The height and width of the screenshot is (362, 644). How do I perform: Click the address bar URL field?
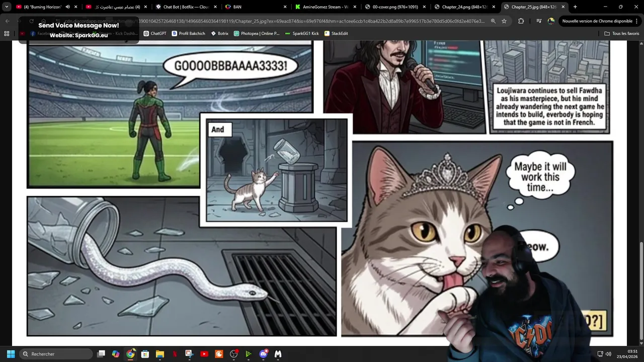[274, 21]
